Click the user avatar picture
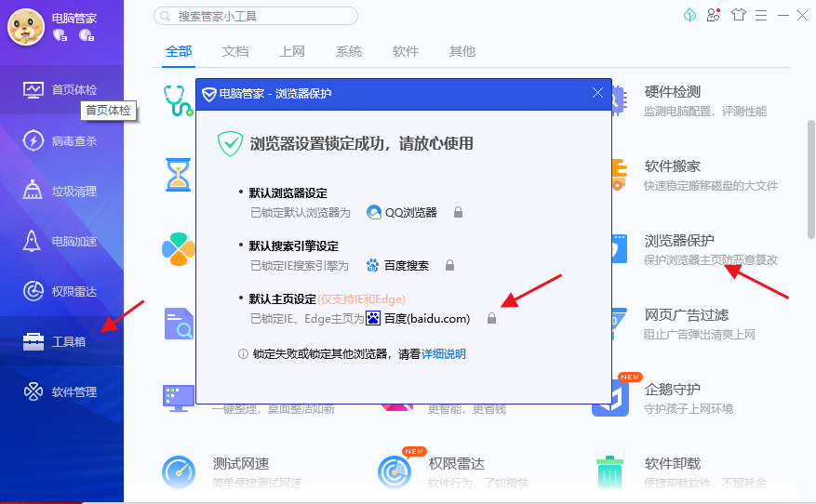Viewport: 816px width, 504px height. 26,27
